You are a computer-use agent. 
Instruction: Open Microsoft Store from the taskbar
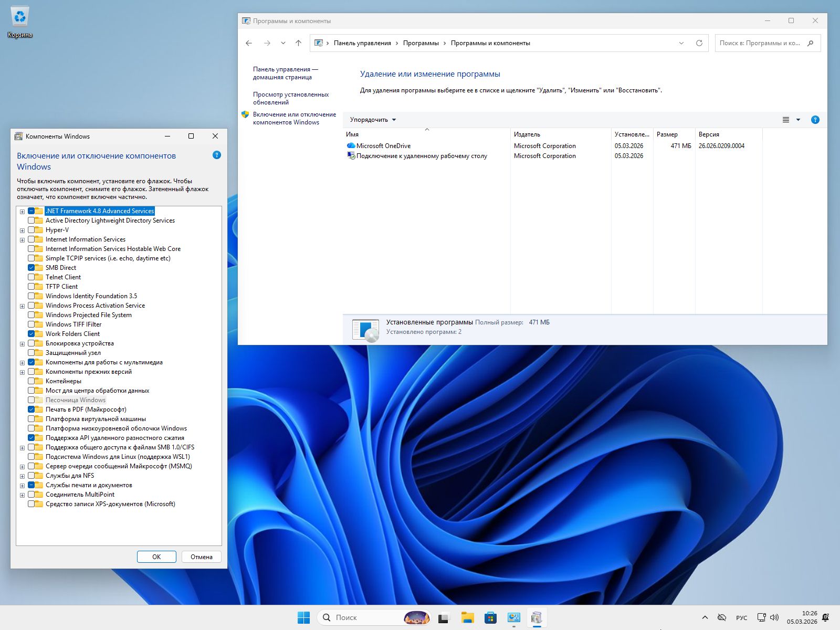tap(490, 618)
